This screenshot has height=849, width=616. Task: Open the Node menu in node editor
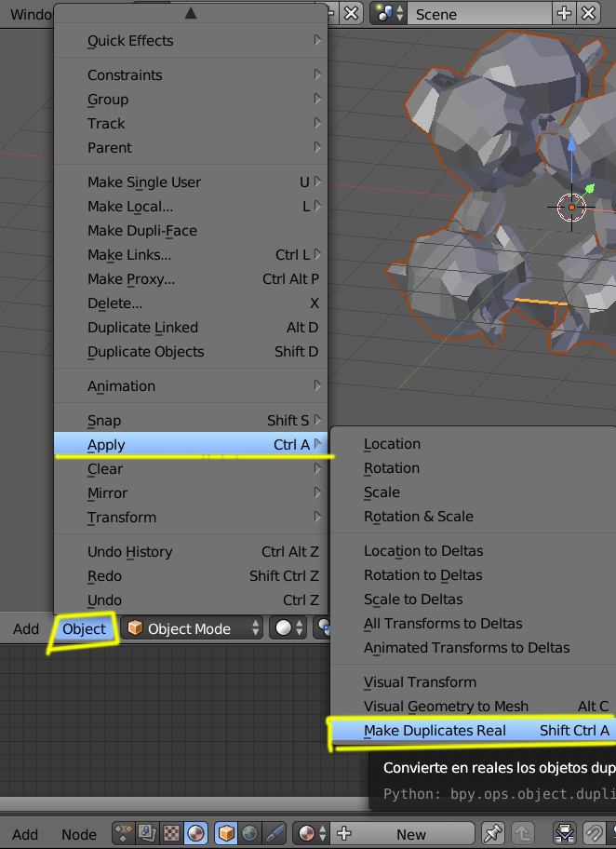(79, 834)
